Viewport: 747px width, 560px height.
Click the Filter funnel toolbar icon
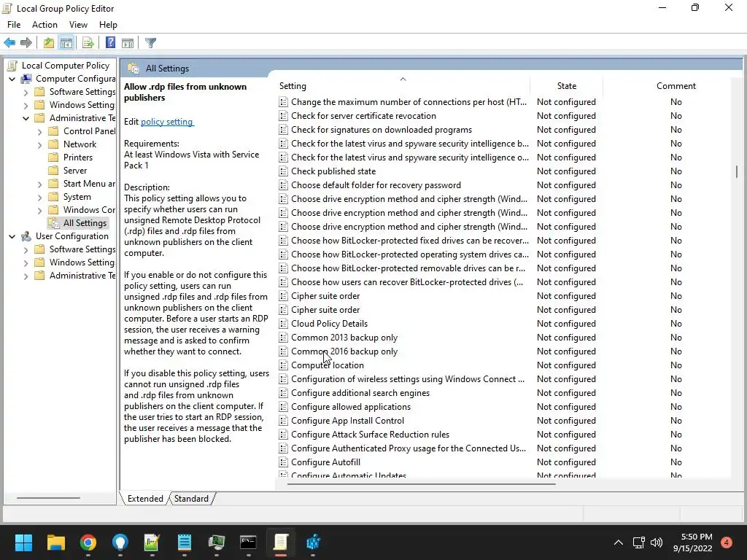coord(150,43)
